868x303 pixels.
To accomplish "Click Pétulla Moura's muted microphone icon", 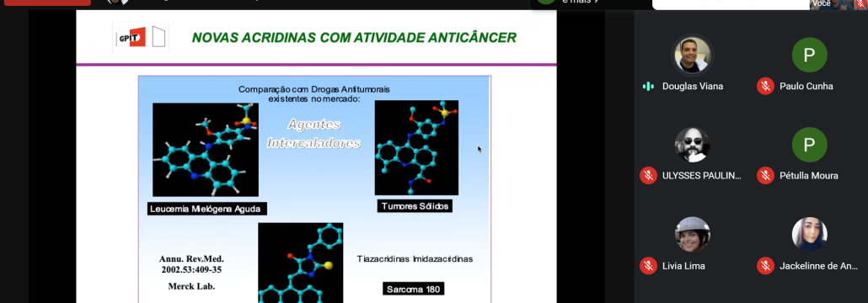I will [x=765, y=175].
